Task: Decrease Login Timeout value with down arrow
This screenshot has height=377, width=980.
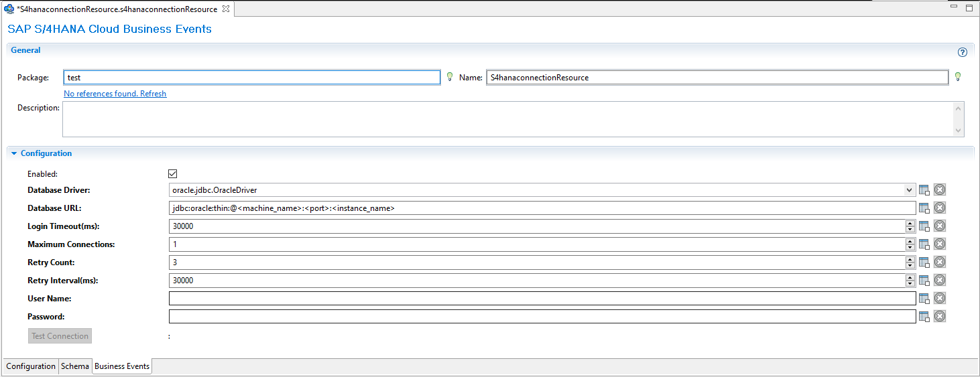Action: [910, 230]
